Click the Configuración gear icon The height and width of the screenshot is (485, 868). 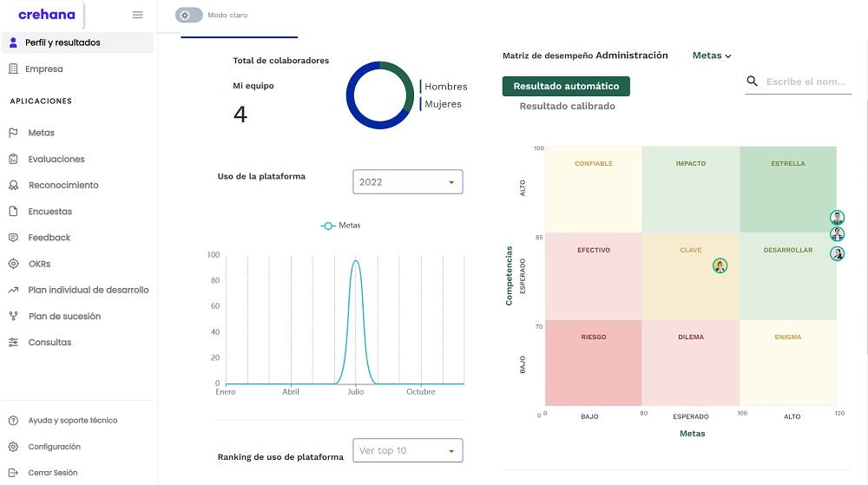pyautogui.click(x=13, y=447)
